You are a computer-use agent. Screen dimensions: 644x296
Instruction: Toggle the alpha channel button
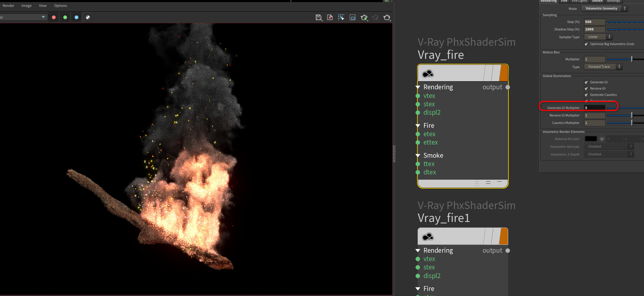coord(88,17)
